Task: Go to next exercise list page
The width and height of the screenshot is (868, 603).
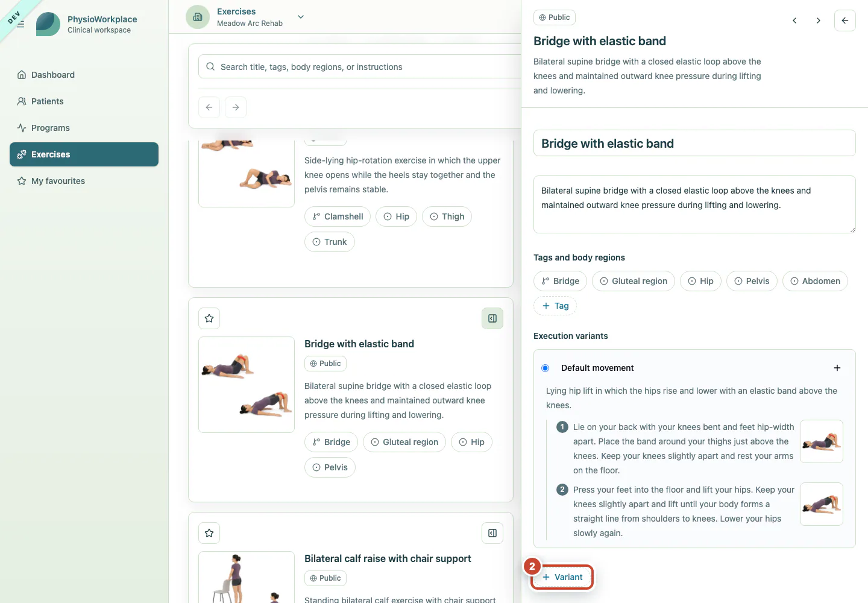Action: click(x=236, y=107)
